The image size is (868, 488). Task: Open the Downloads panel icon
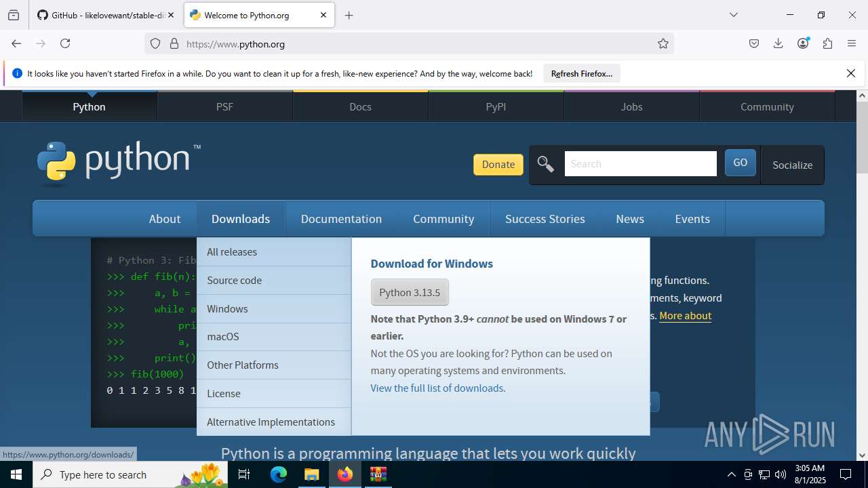pos(778,43)
